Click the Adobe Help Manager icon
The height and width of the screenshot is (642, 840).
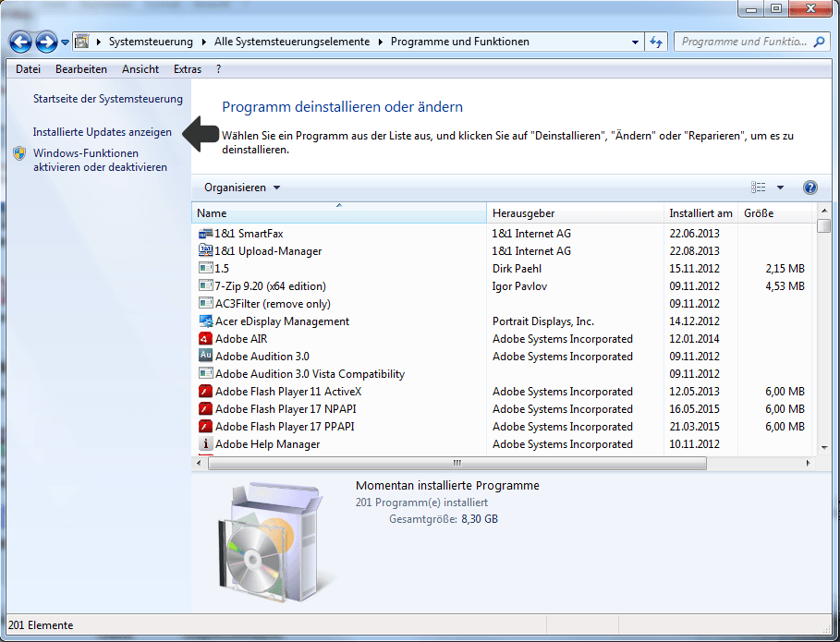click(x=206, y=444)
